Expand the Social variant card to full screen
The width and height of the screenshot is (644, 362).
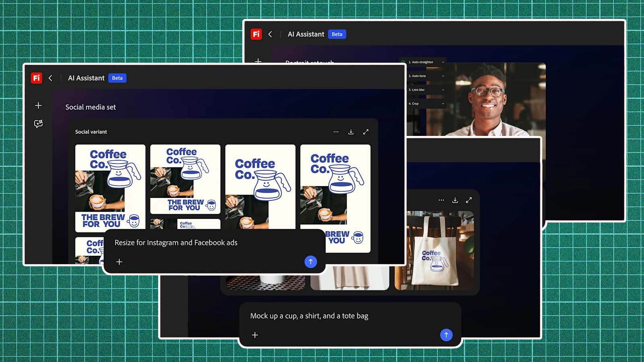point(365,132)
